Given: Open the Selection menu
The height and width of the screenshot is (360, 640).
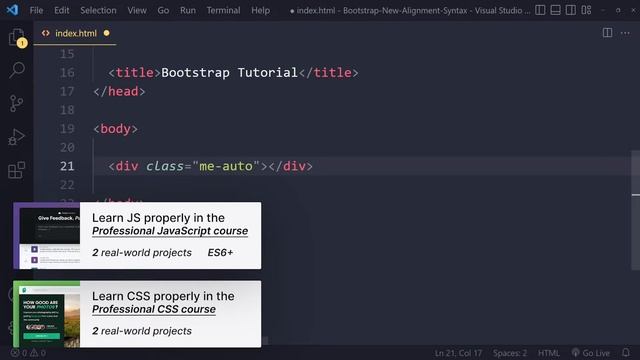Looking at the screenshot, I should click(x=98, y=10).
